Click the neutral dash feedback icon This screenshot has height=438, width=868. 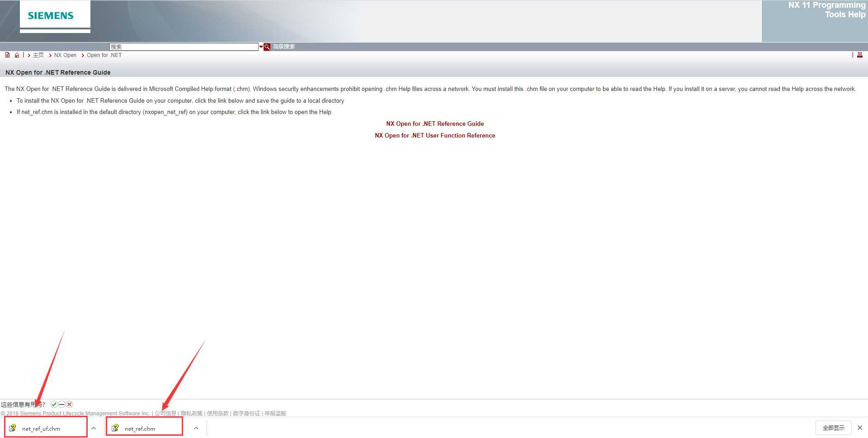(x=62, y=404)
